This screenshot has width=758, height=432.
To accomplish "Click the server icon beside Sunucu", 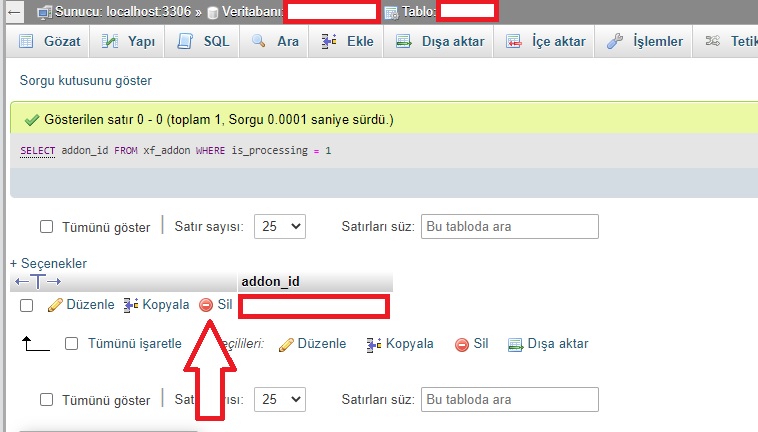I will [44, 13].
